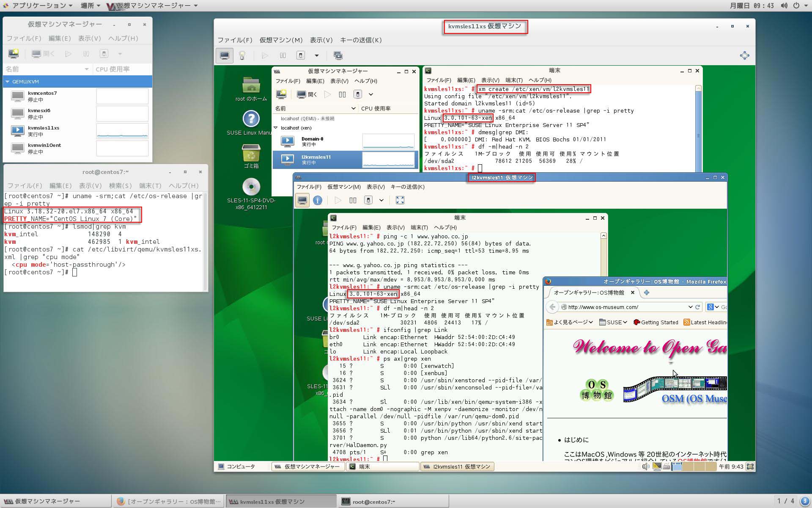Show details info icon in l2kvmsles11 window
This screenshot has width=812, height=508.
coord(318,200)
